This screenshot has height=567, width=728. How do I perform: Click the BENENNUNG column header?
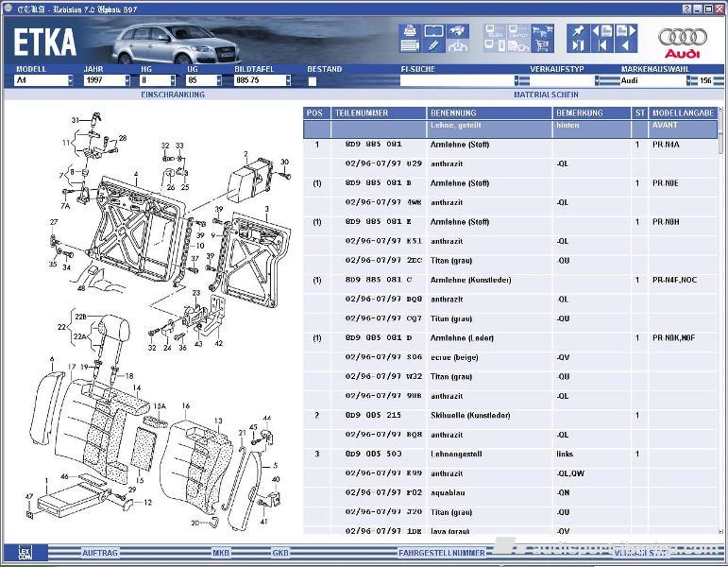pyautogui.click(x=489, y=113)
